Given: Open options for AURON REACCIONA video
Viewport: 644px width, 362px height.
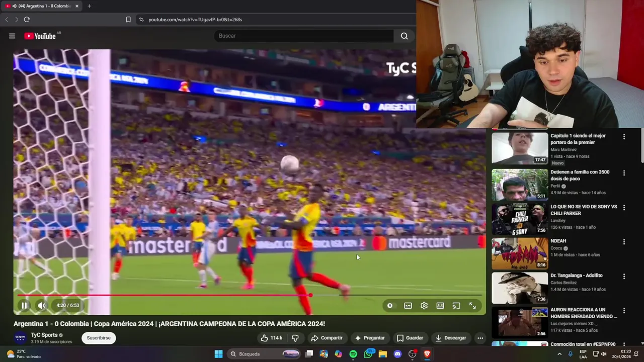Looking at the screenshot, I should click(624, 311).
